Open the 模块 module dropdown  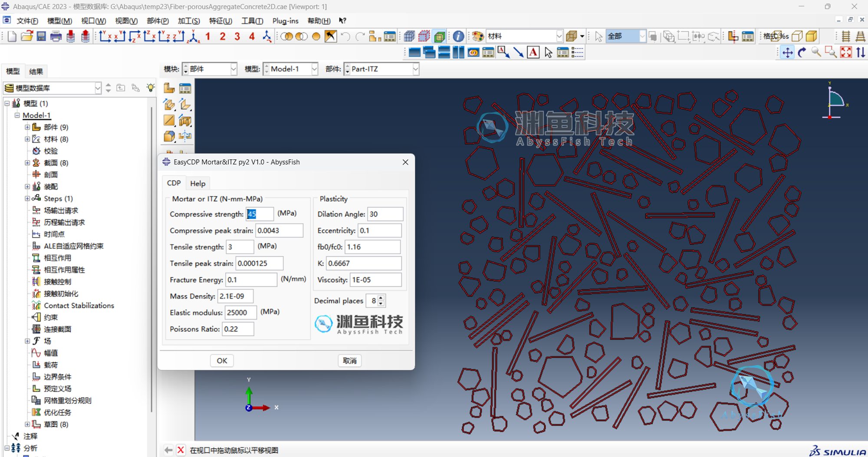coord(210,69)
